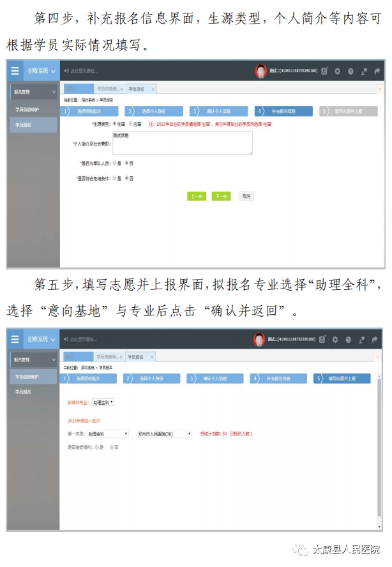Screen dimensions: 392x567
Task: Click speaker notice icon in step-5 screenshot
Action: coord(66,339)
